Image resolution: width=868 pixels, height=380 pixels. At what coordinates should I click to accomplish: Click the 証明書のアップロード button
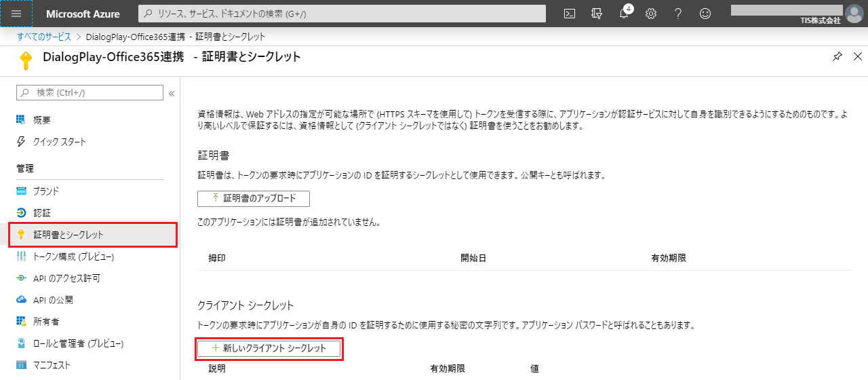pyautogui.click(x=254, y=198)
